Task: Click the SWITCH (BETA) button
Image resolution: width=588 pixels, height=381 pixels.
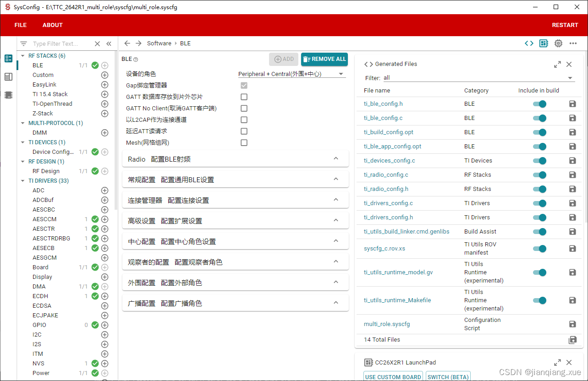Action: 448,377
